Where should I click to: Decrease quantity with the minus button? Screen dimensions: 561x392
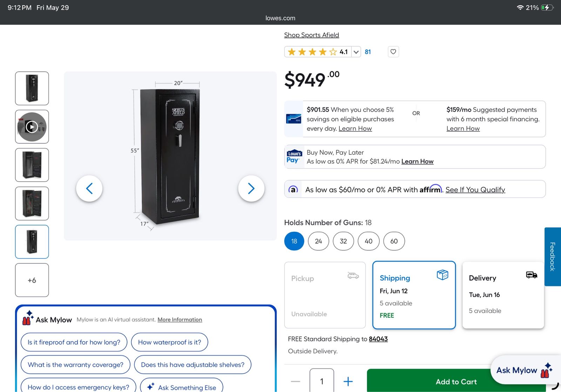pos(296,381)
